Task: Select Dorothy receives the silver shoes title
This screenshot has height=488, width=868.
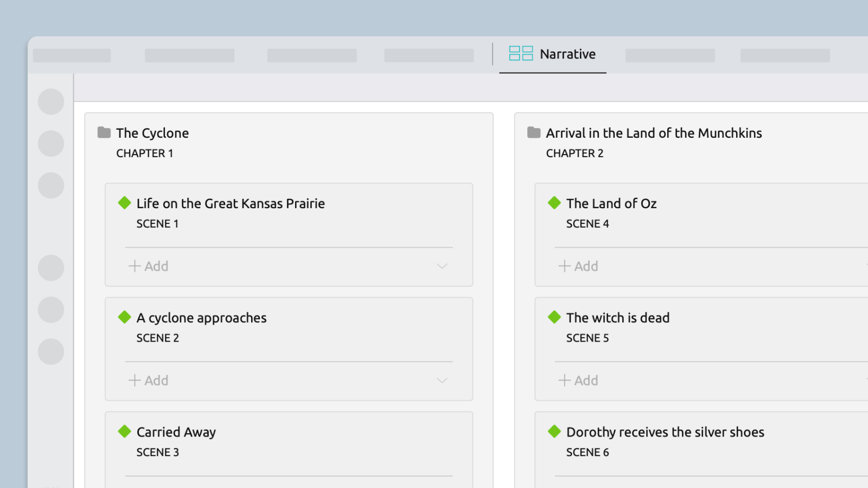Action: click(665, 433)
